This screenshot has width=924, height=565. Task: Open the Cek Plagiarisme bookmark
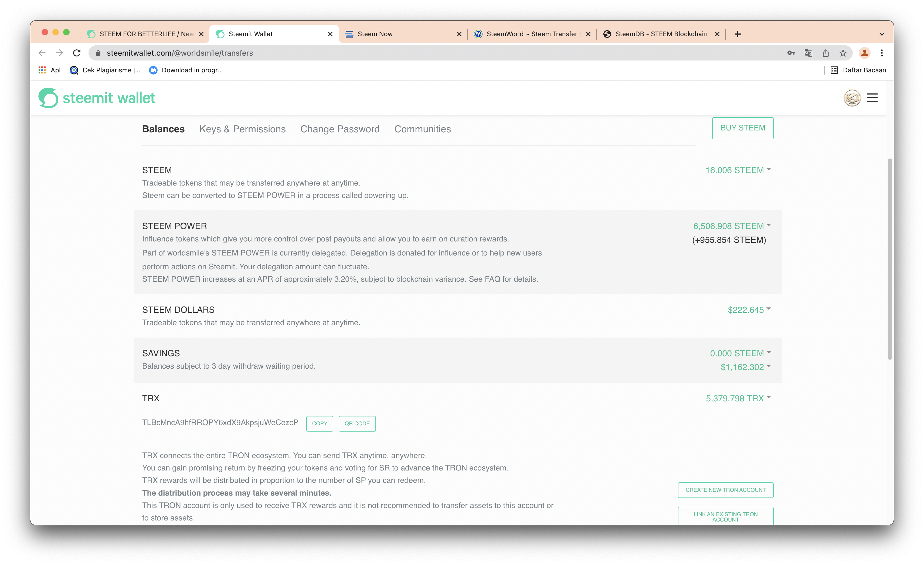(105, 70)
